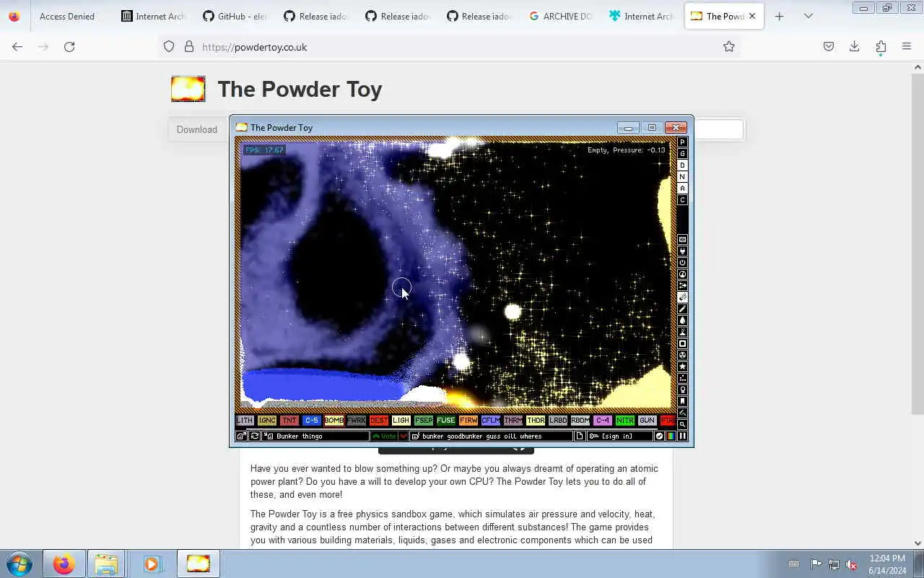Image resolution: width=924 pixels, height=578 pixels.
Task: Choose the THRM thermite element
Action: [x=513, y=420]
